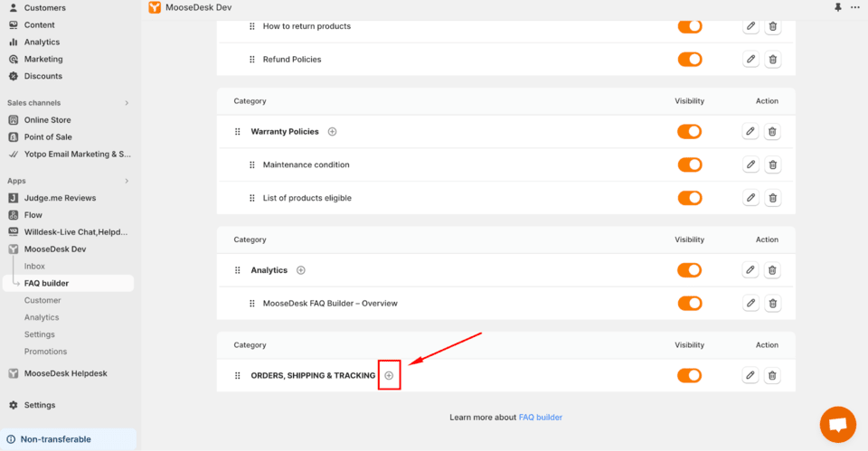Grab drag handle of Analytics category row

tap(238, 270)
